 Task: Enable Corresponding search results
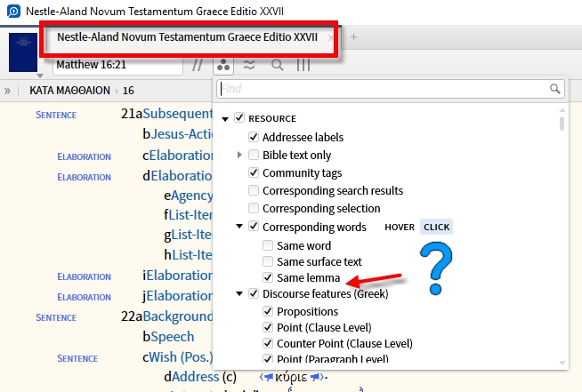tap(254, 190)
